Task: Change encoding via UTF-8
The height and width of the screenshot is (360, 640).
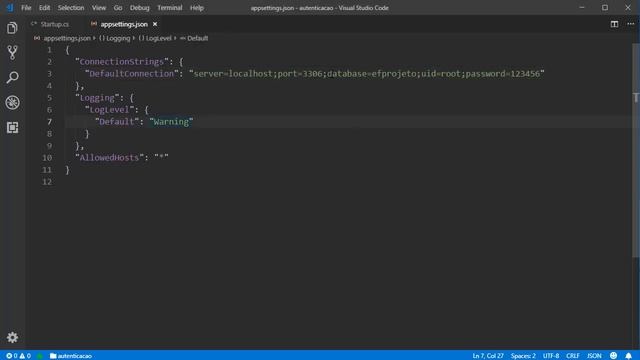Action: click(x=551, y=356)
